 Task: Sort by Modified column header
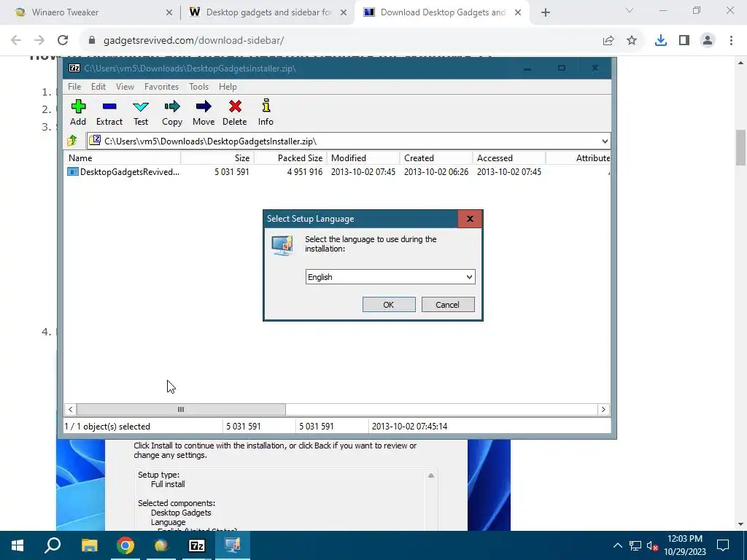point(363,158)
